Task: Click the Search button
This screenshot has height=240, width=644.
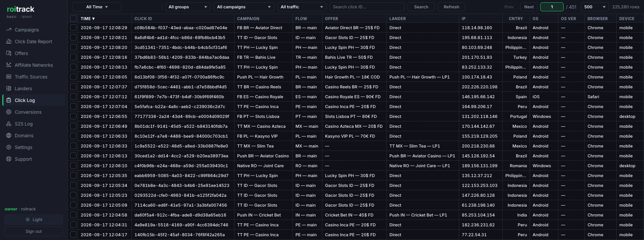Action: pos(421,7)
